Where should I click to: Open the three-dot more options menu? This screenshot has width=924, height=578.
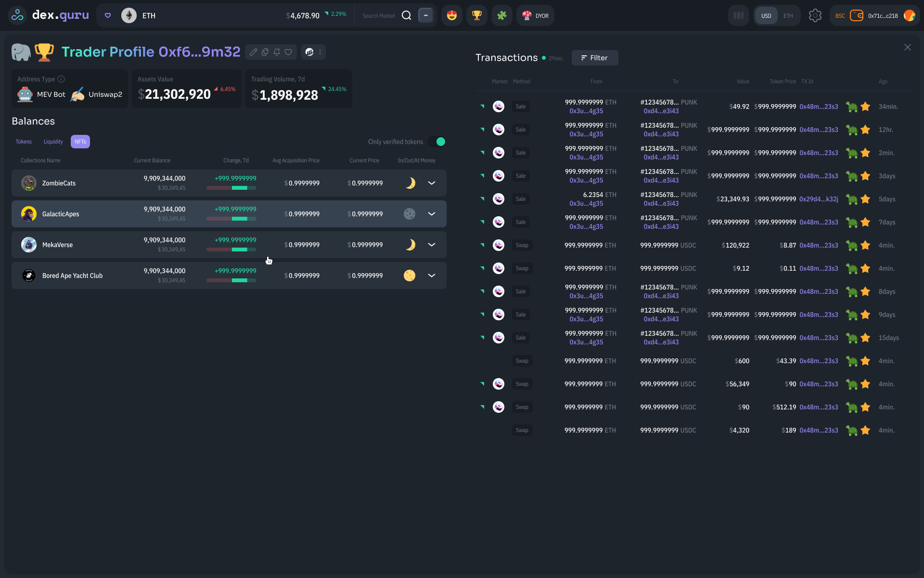click(x=320, y=52)
